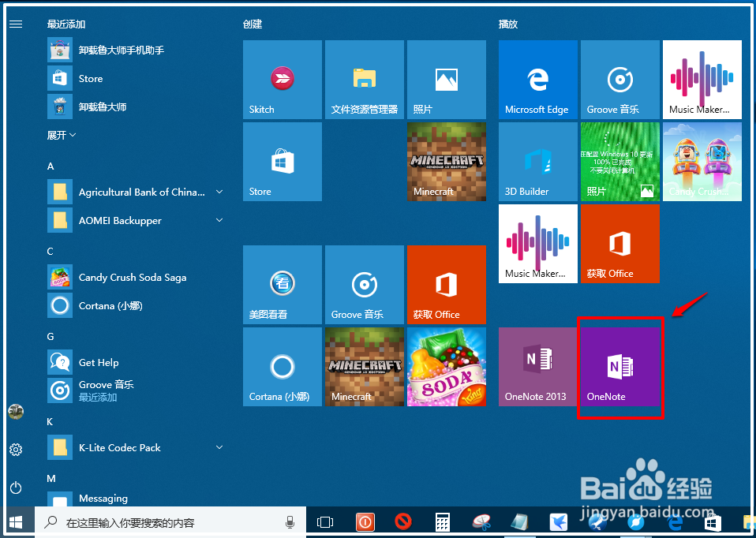Open the Edge icon on the taskbar
Screen dimensions: 756x538
tap(675, 522)
